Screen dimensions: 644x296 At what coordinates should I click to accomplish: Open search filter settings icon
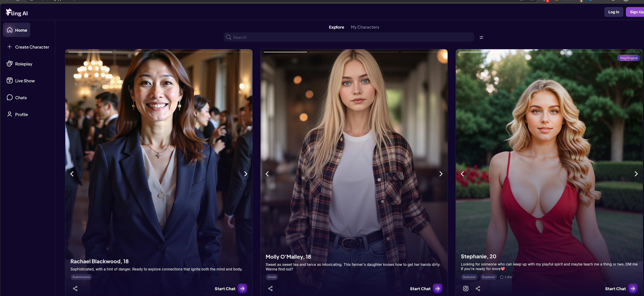click(481, 37)
